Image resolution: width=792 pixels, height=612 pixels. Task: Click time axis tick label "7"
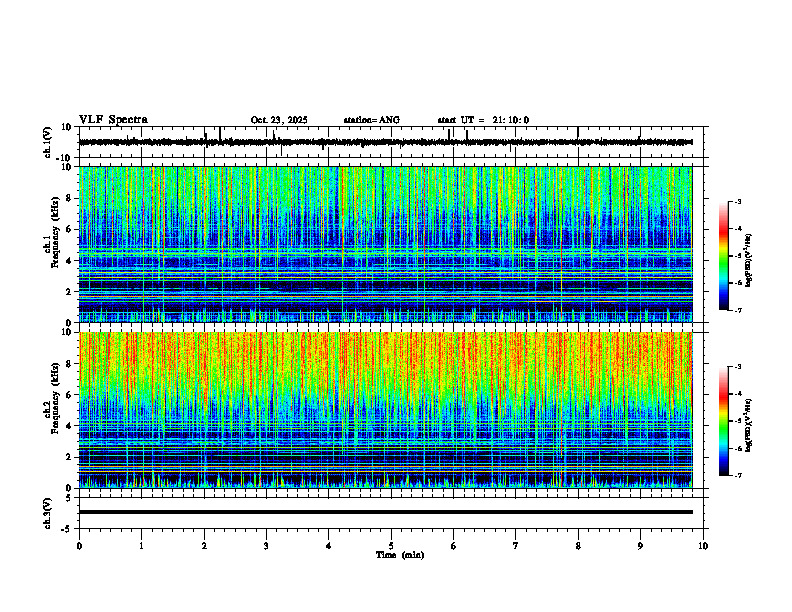516,546
